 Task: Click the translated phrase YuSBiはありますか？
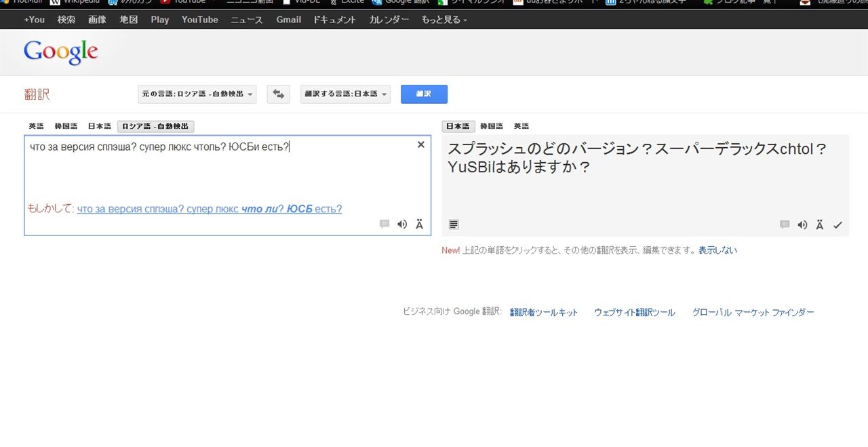(x=519, y=167)
